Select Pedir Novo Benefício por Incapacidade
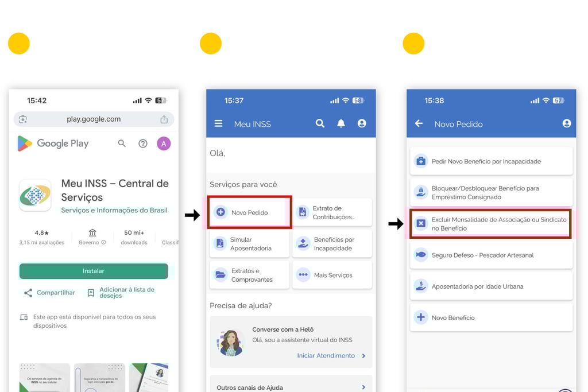The image size is (588, 392). [492, 161]
